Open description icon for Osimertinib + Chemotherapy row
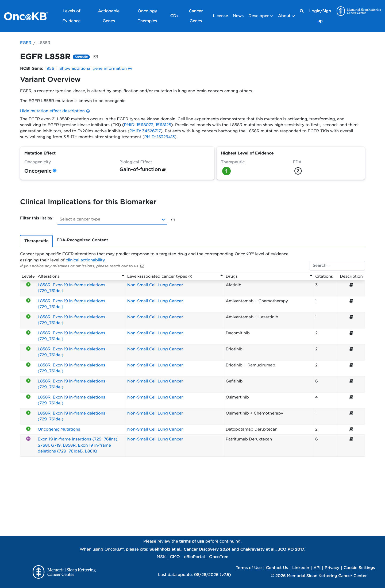 pos(351,413)
